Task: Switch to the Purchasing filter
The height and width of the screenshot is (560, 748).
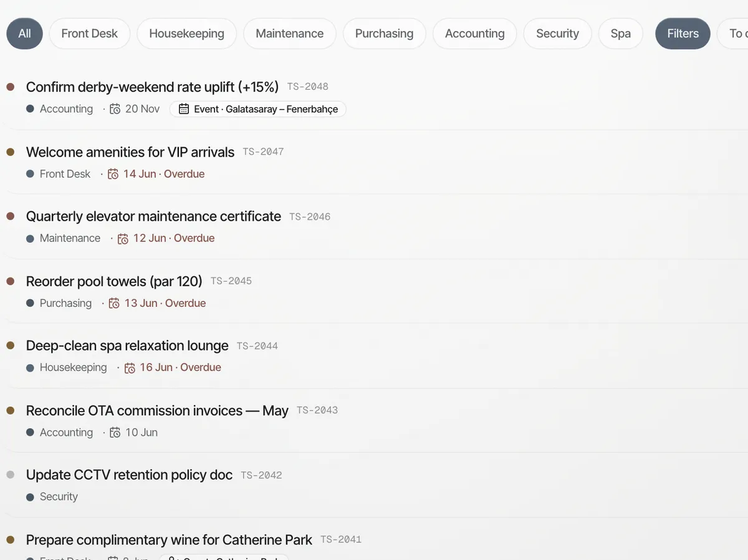Action: coord(384,34)
